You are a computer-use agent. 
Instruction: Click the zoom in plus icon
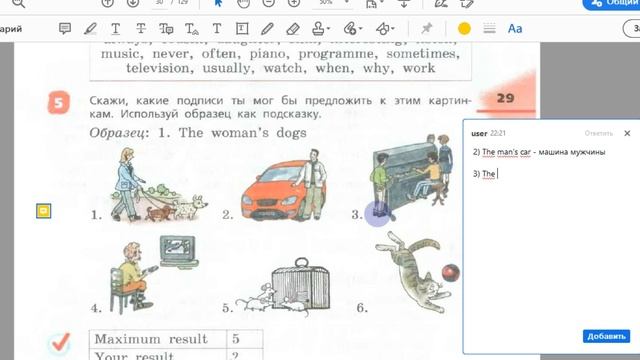click(x=293, y=3)
